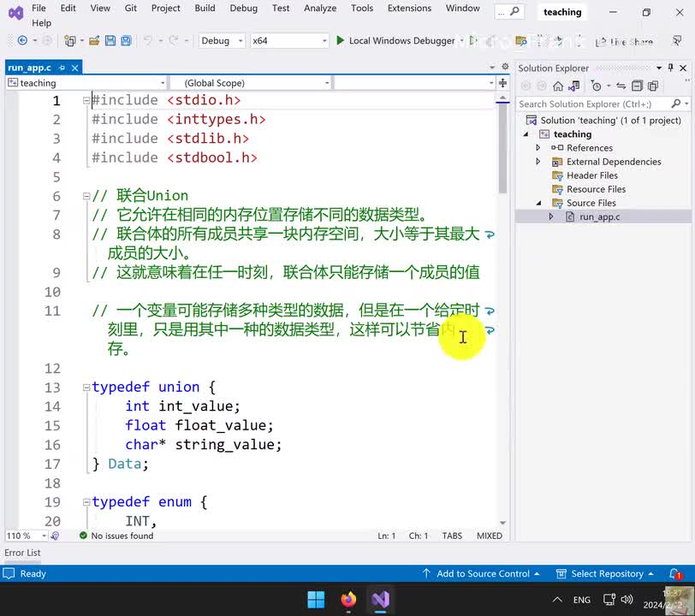
Task: Click the Search Solution Explorer field
Action: tap(593, 104)
